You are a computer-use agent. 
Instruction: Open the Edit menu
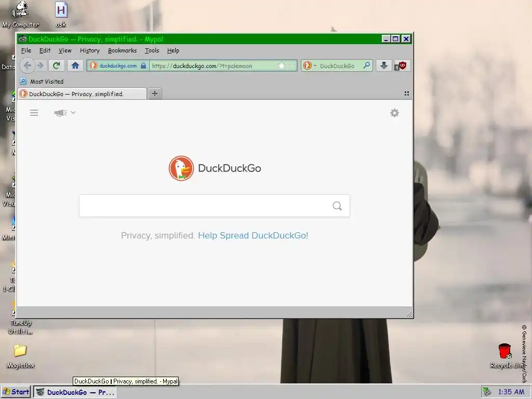(x=45, y=50)
